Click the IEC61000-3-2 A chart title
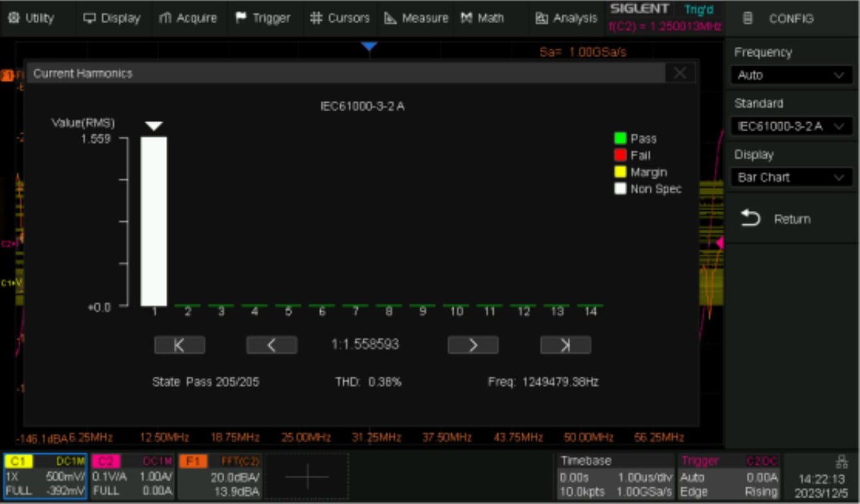Screen dimensions: 860x504 coord(363,106)
